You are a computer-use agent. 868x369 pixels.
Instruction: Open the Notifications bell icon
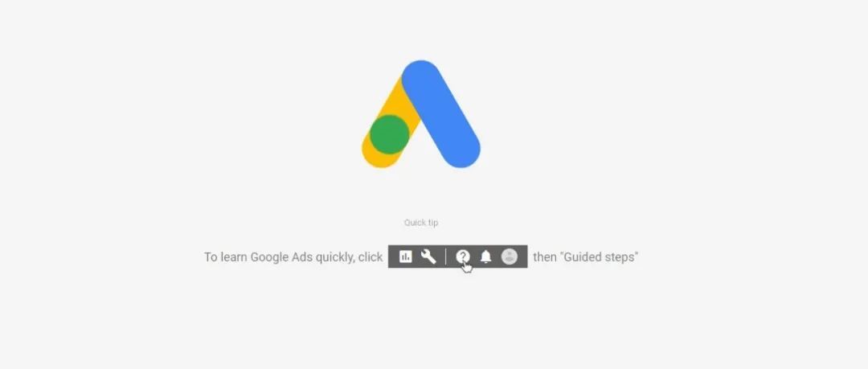[486, 256]
